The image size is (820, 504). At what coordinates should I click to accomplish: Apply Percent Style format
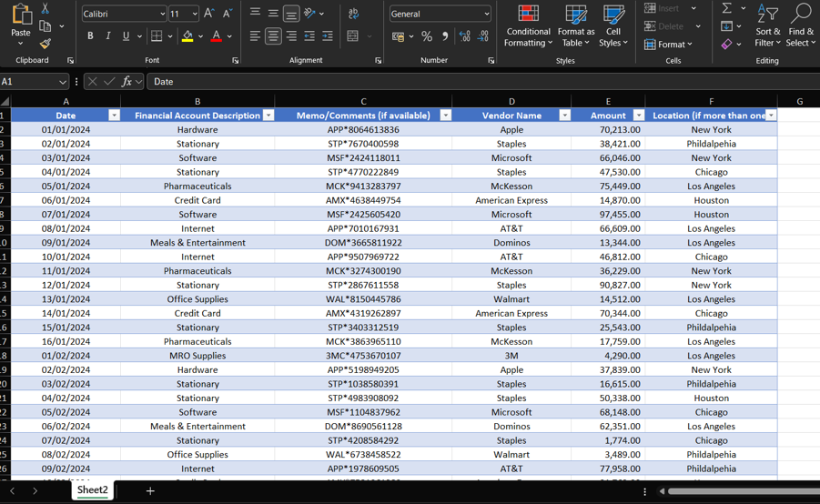[x=427, y=36]
